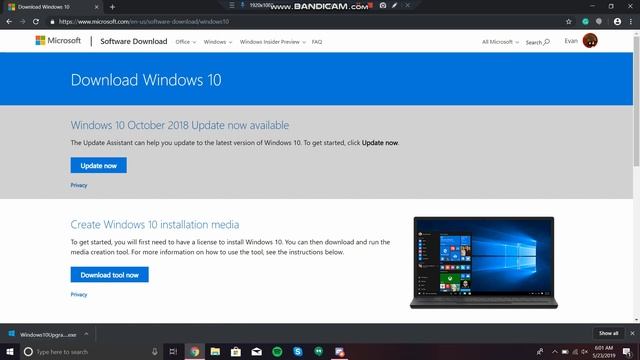This screenshot has height=360, width=640.
Task: Click the gray extension icon
Action: (599, 22)
